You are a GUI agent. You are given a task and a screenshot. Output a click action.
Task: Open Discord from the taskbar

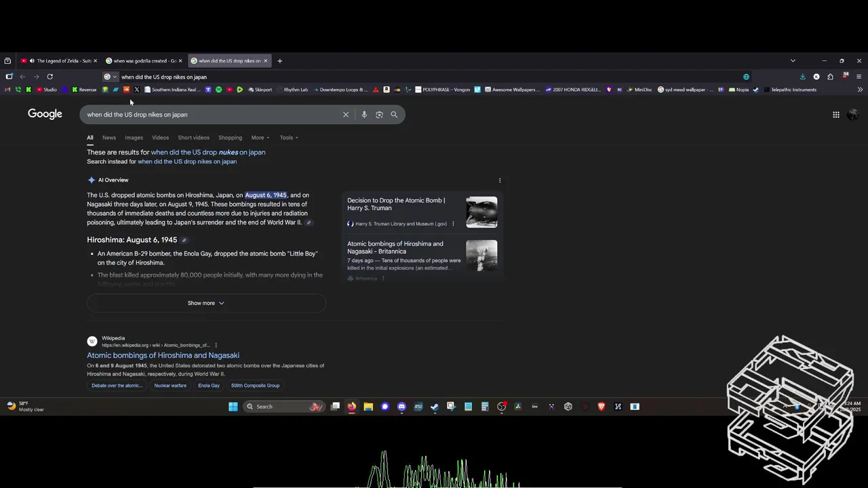click(401, 407)
